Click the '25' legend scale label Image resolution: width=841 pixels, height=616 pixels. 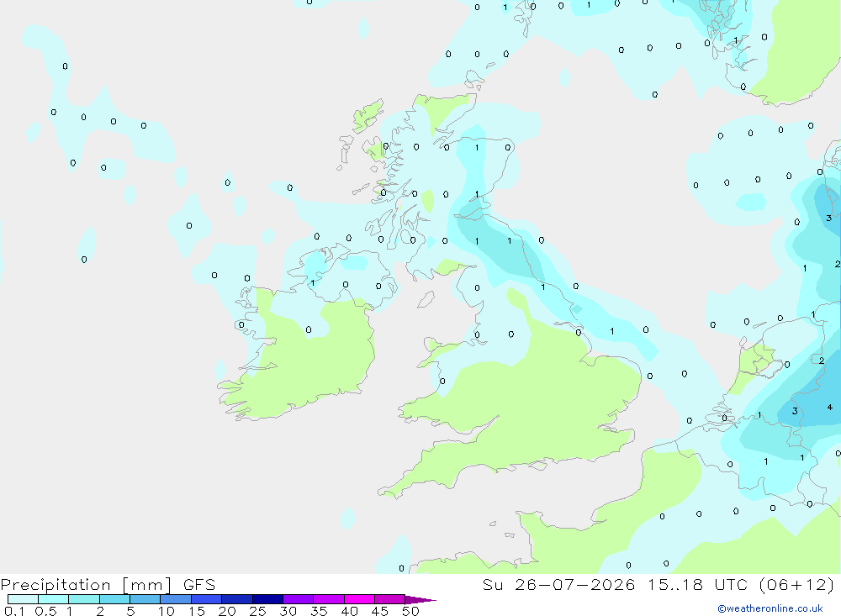(x=257, y=611)
